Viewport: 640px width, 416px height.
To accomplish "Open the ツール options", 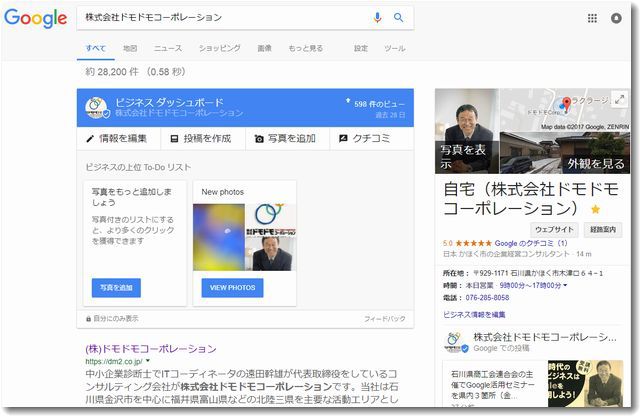I will coord(395,48).
